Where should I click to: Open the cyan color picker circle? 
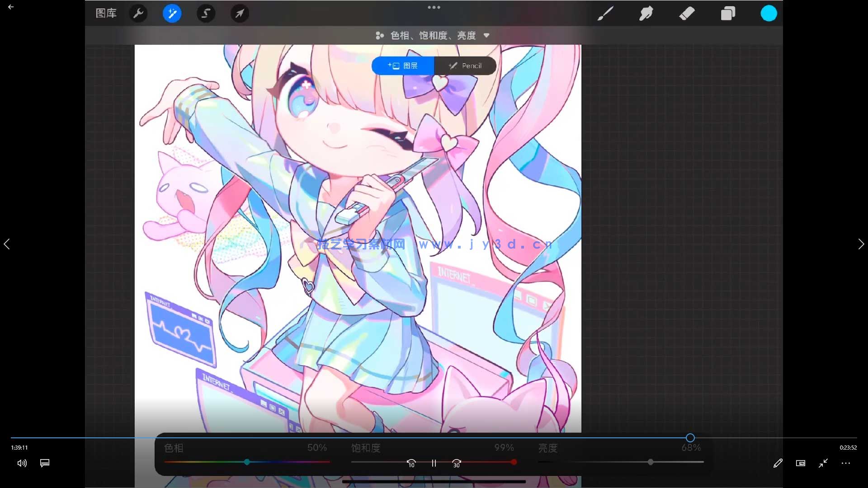click(769, 14)
